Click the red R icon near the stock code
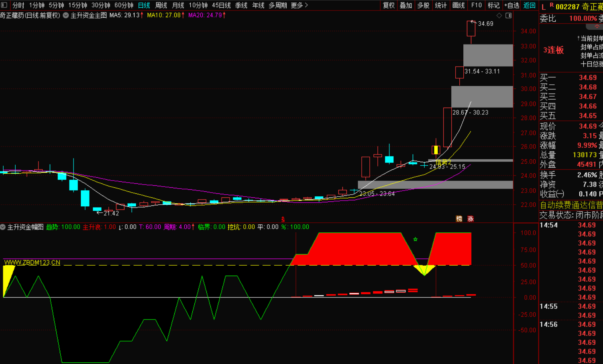 click(x=552, y=5)
